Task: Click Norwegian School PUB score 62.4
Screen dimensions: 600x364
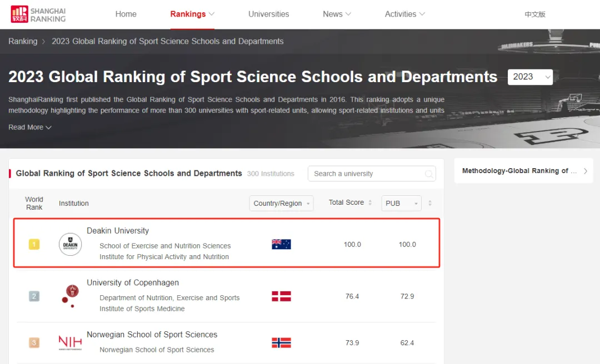Action: click(x=407, y=342)
